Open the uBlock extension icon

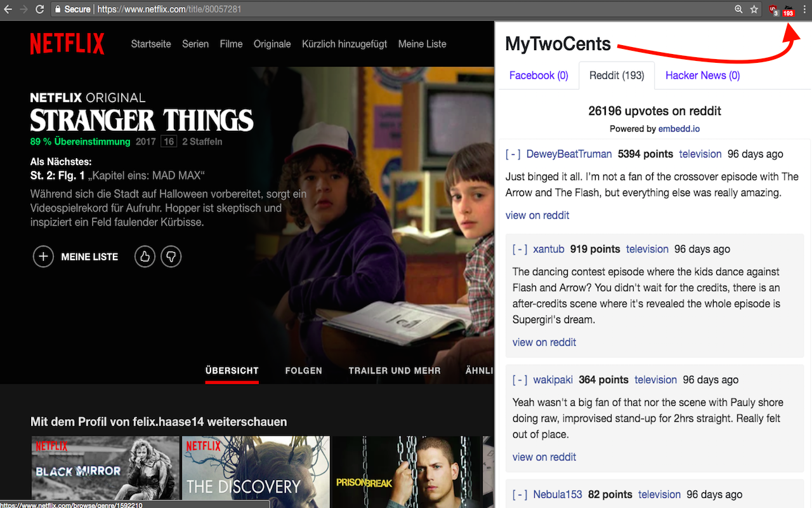point(773,10)
